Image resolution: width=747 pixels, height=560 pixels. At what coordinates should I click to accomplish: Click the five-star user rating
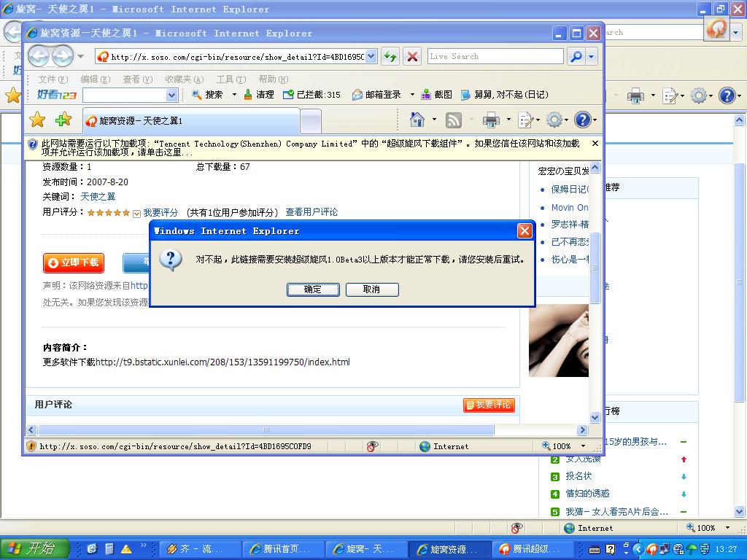coord(108,213)
